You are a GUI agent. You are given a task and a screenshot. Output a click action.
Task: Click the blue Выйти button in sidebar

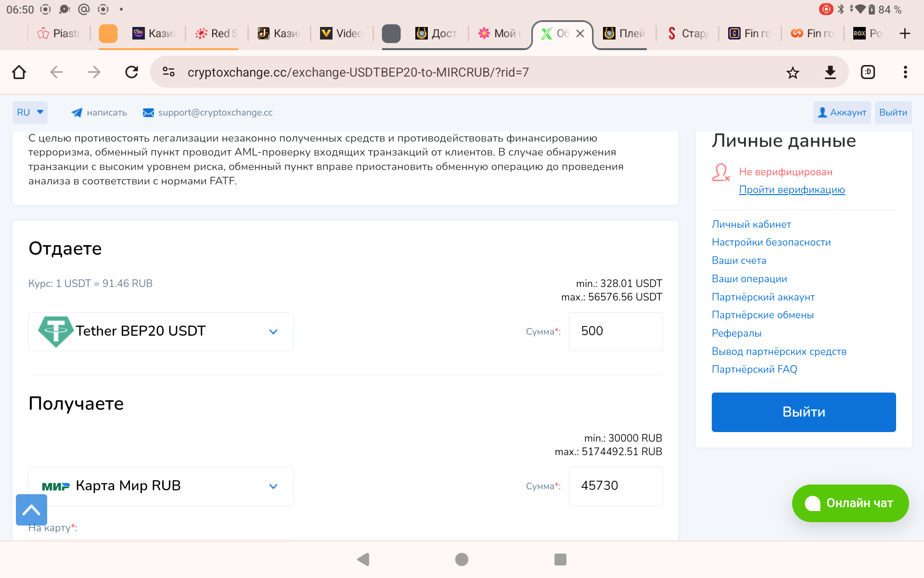803,412
